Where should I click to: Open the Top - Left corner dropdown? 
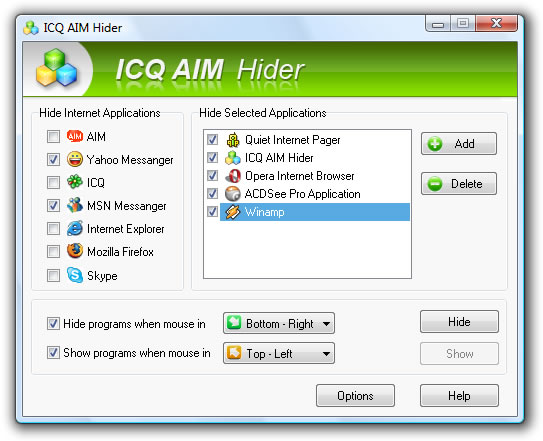(x=279, y=353)
